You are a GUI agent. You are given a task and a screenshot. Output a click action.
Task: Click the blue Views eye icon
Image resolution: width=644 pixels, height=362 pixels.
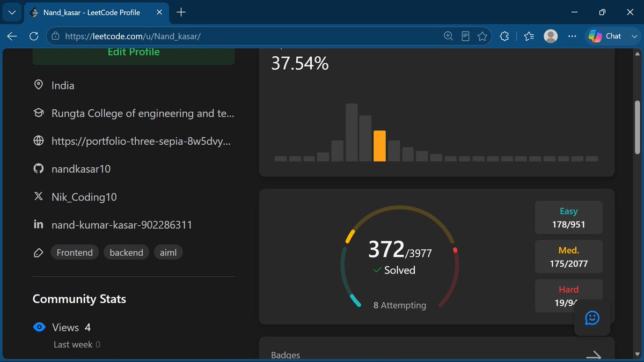click(39, 327)
